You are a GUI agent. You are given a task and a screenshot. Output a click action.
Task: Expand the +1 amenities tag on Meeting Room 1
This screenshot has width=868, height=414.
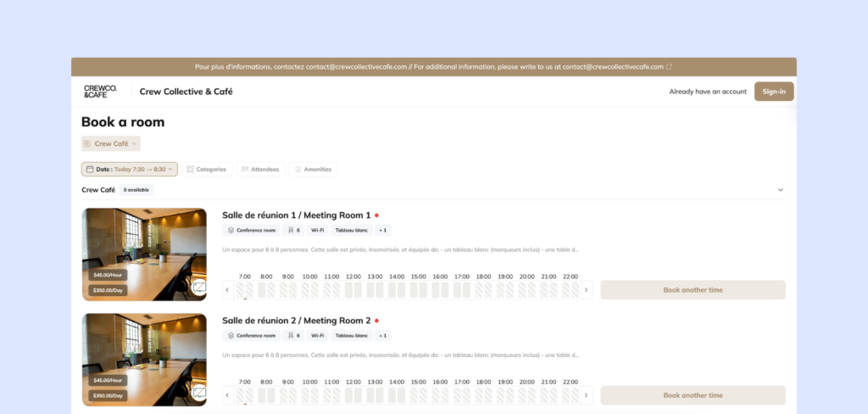[x=382, y=230]
